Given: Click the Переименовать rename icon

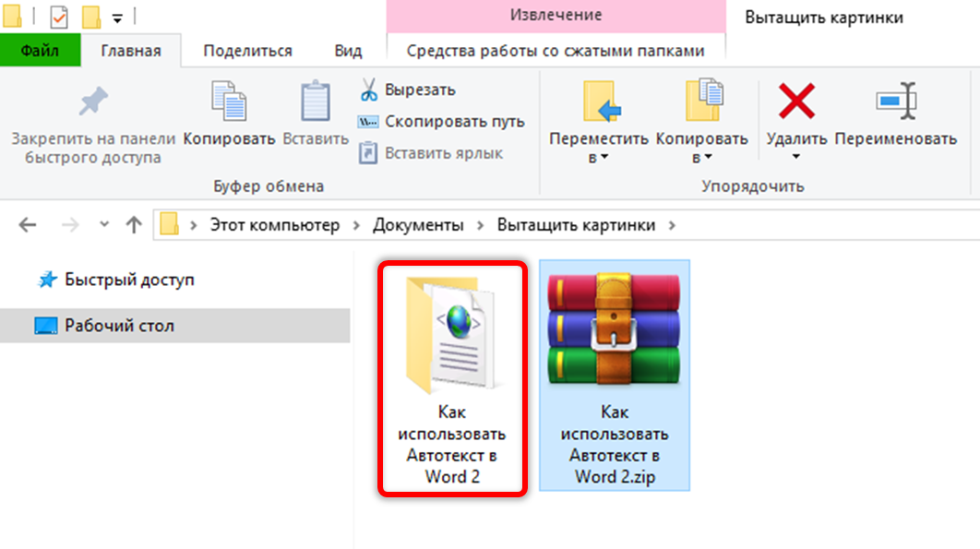Looking at the screenshot, I should point(896,101).
